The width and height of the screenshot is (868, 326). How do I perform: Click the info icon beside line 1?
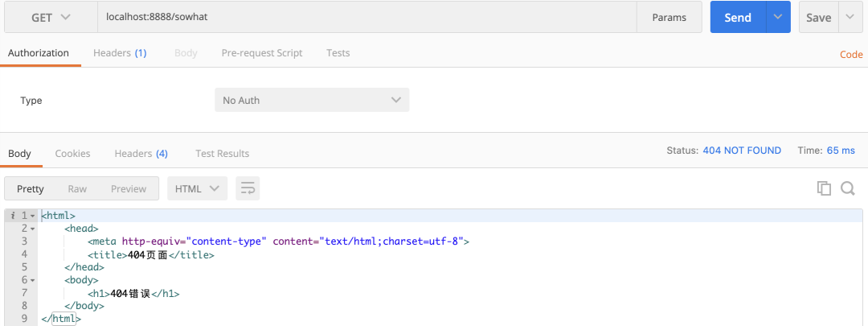pyautogui.click(x=14, y=216)
